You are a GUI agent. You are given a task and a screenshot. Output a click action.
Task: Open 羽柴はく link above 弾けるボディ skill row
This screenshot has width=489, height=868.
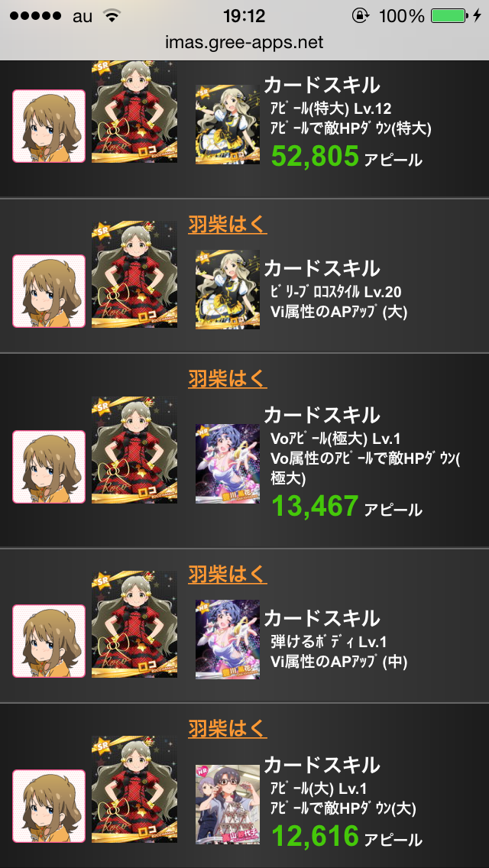[228, 574]
